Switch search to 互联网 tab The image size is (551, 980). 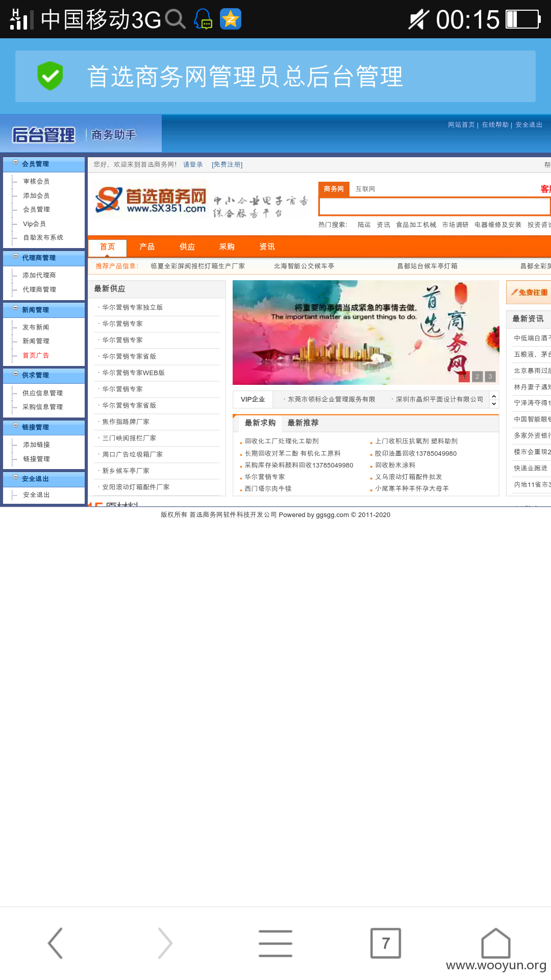pyautogui.click(x=365, y=189)
